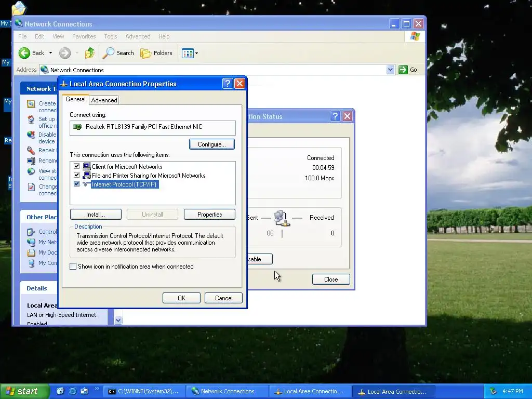Select Client for Microsoft Networks item icon

(87, 166)
